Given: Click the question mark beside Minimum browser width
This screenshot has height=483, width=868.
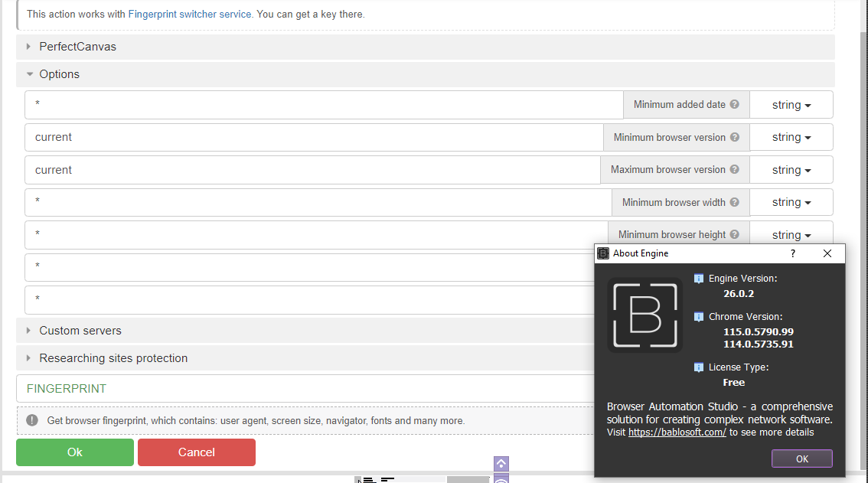Looking at the screenshot, I should click(734, 202).
